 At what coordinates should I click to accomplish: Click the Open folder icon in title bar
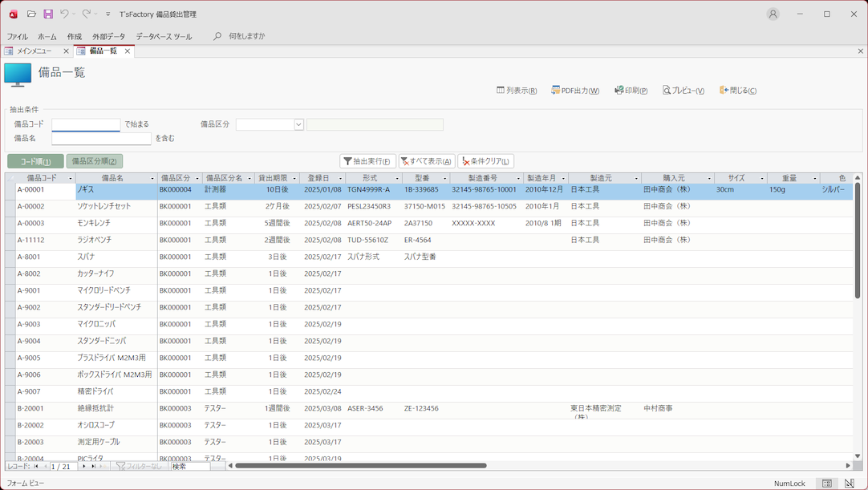(x=31, y=14)
